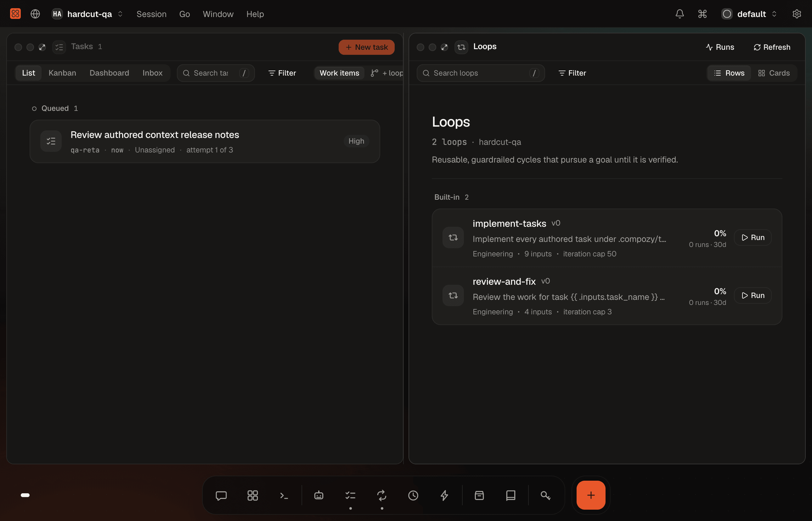812x521 pixels.
Task: Click the orange plus button in dock
Action: 591,495
